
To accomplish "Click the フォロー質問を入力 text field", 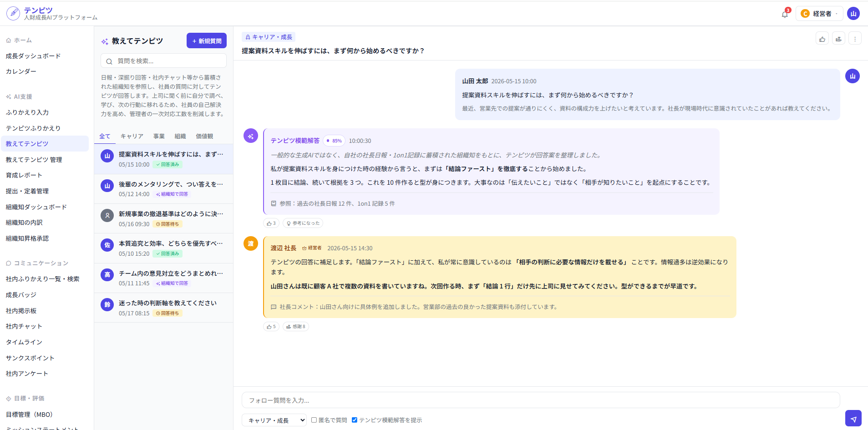I will coord(541,400).
